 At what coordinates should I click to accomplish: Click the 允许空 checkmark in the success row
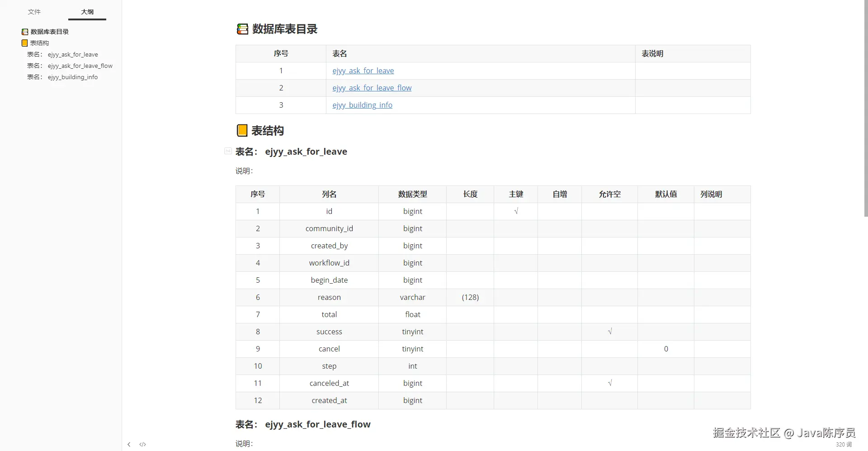coord(609,332)
